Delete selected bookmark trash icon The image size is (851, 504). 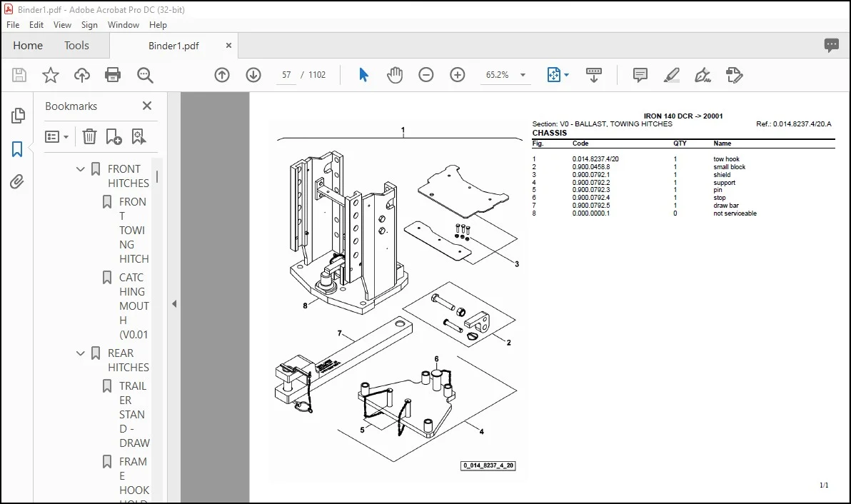click(x=89, y=136)
